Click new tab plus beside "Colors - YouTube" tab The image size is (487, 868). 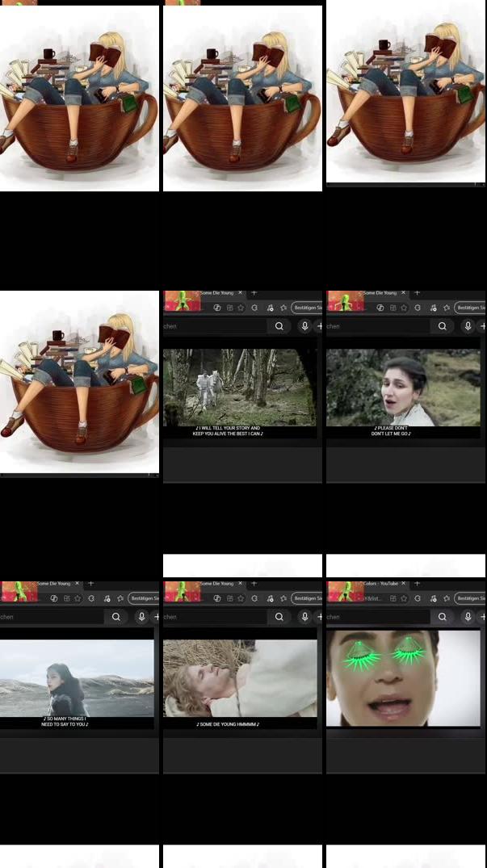(x=418, y=584)
